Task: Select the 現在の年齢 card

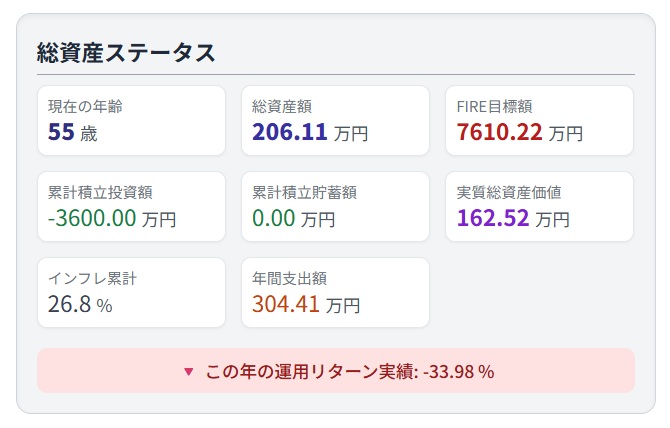Action: [132, 120]
